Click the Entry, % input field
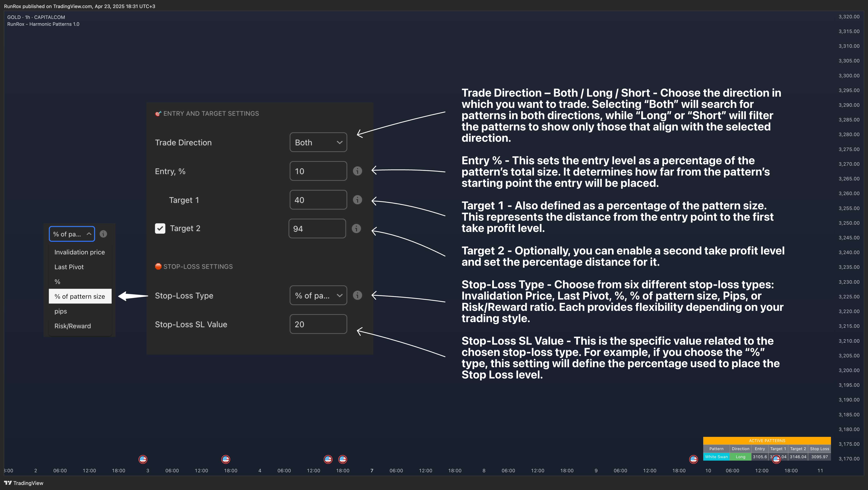 click(x=318, y=171)
